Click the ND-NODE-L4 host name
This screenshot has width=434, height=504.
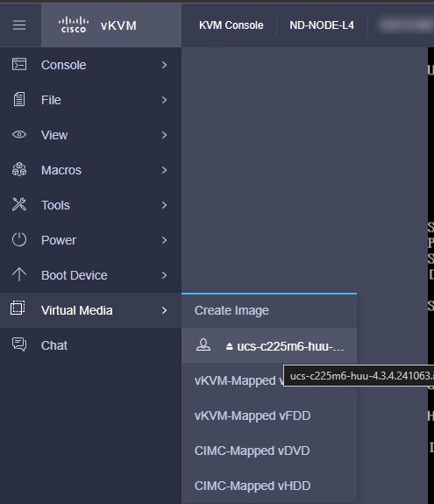(322, 25)
